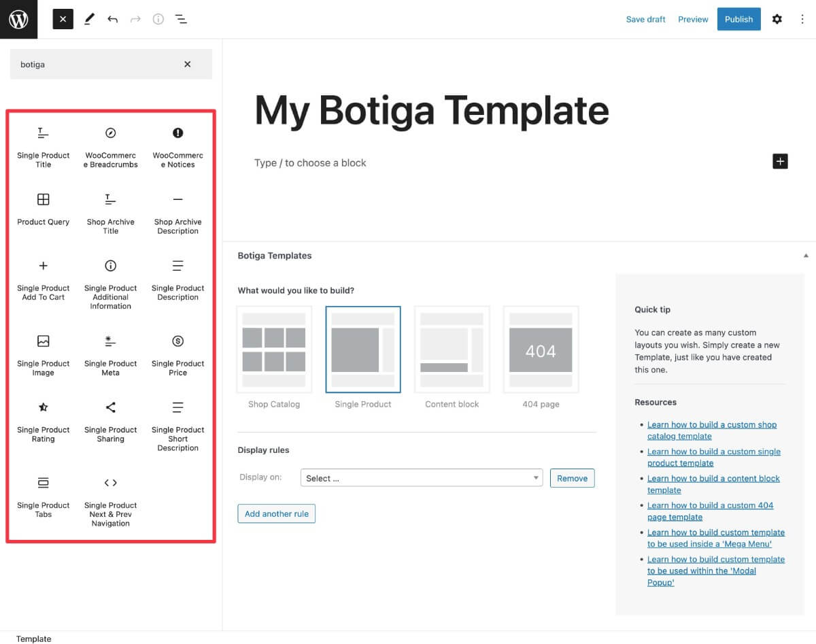Open content block template link

(x=713, y=484)
